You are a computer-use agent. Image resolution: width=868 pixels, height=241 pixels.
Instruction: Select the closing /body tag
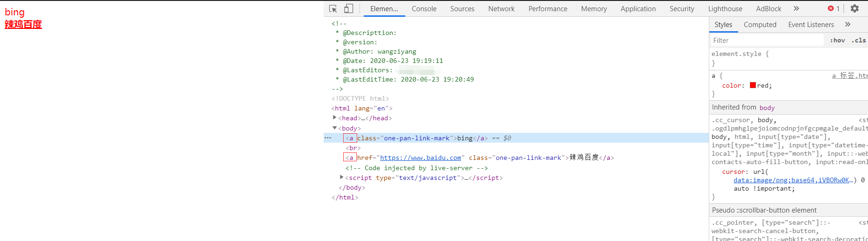click(352, 187)
